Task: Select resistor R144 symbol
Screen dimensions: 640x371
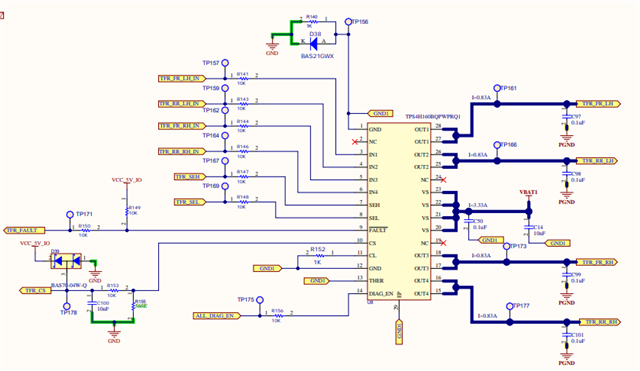Action: coord(244,126)
